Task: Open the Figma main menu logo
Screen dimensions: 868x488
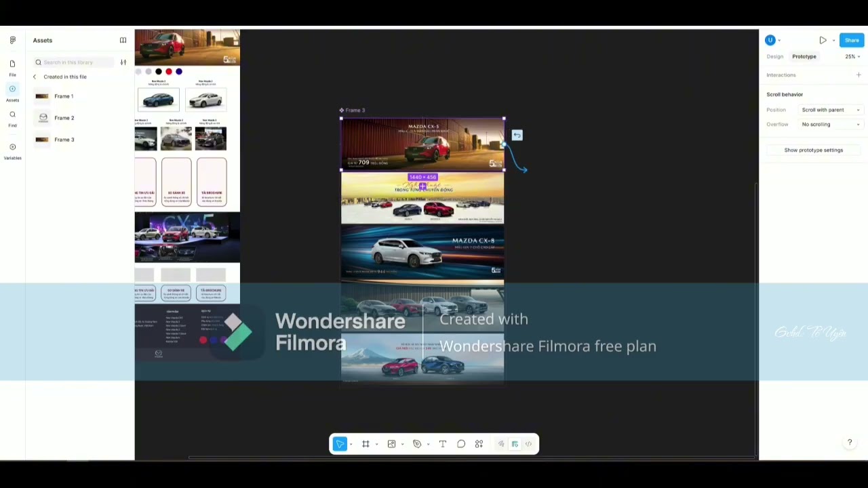Action: coord(12,41)
